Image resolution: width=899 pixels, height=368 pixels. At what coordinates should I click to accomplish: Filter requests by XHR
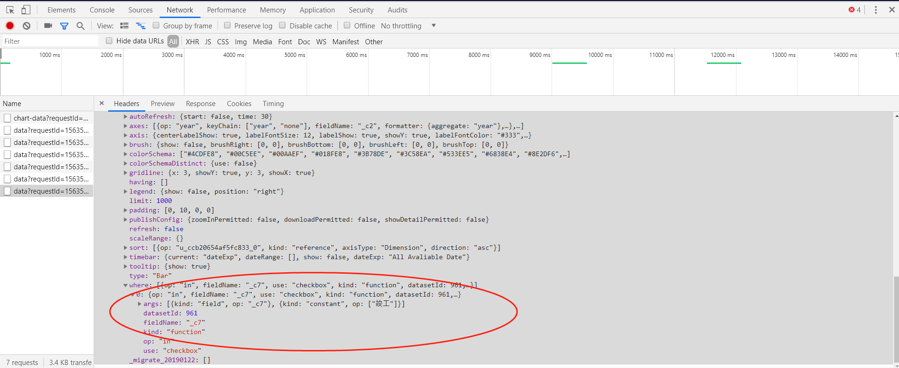(x=193, y=42)
